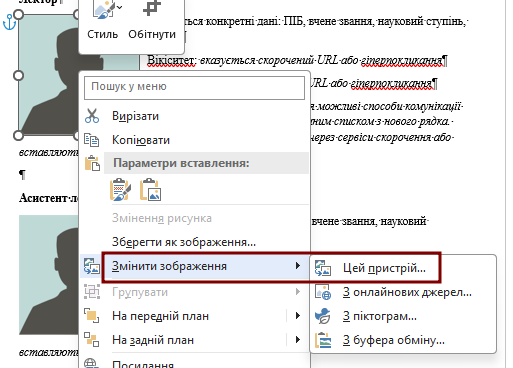Click the underlined word Вікіситет
Viewport: 513px width, 368px height.
click(x=171, y=60)
